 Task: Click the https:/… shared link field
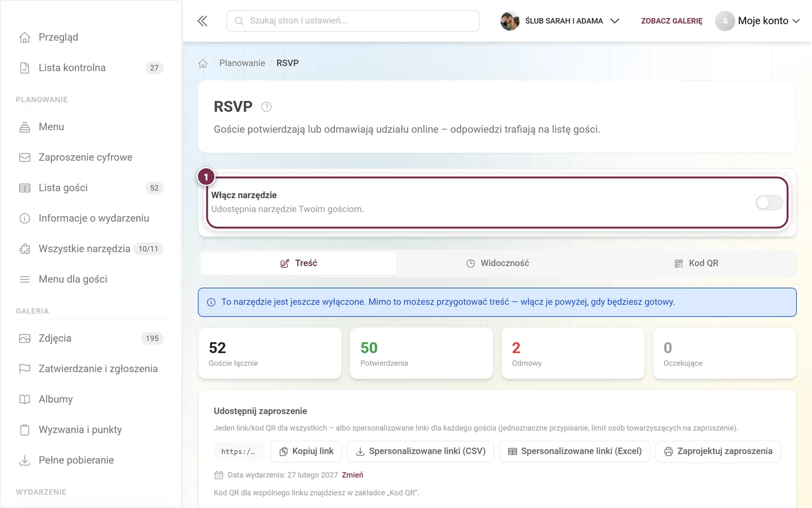(x=239, y=452)
